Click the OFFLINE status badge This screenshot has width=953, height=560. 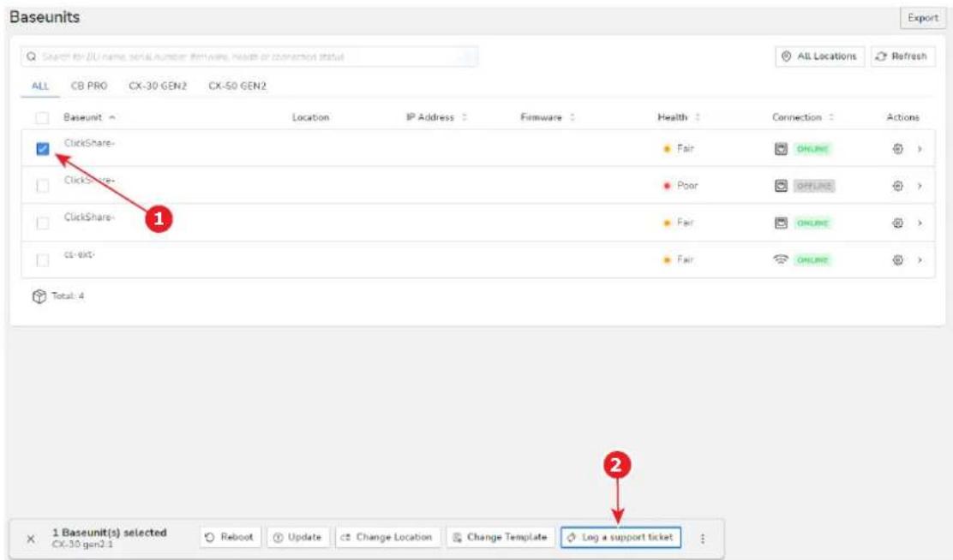click(x=814, y=186)
